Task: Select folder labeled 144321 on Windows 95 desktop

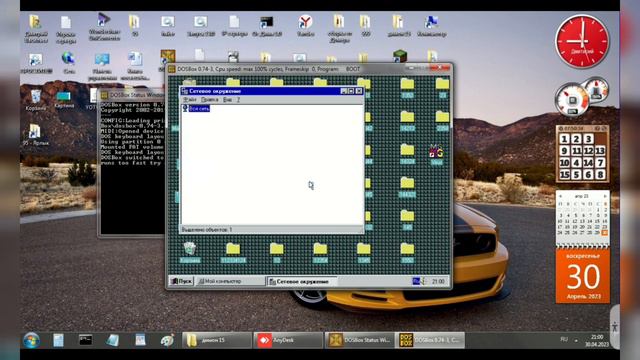Action: (407, 187)
